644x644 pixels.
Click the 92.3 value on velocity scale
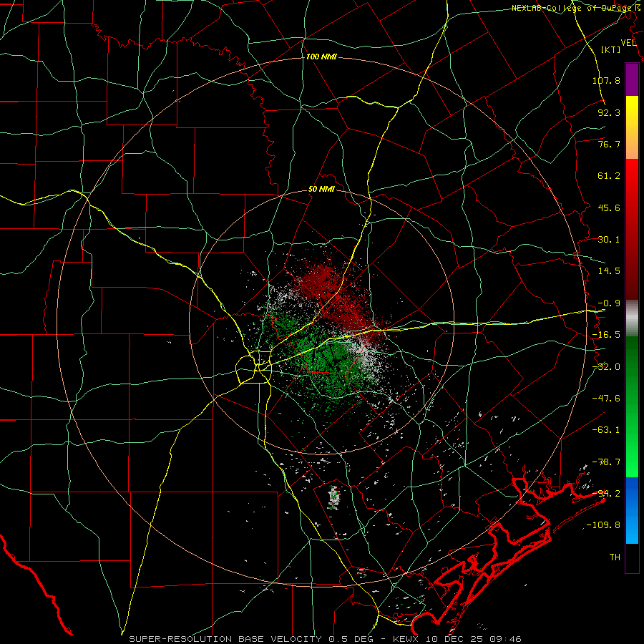(x=609, y=112)
